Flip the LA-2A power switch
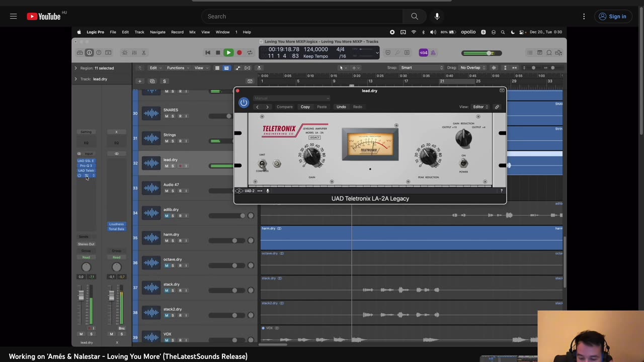The height and width of the screenshot is (362, 644). pyautogui.click(x=463, y=163)
